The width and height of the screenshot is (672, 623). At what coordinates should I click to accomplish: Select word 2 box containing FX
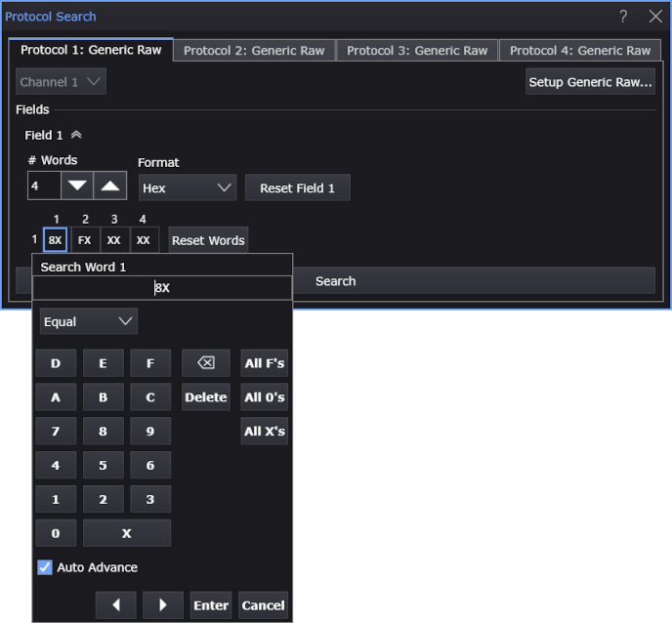point(85,239)
